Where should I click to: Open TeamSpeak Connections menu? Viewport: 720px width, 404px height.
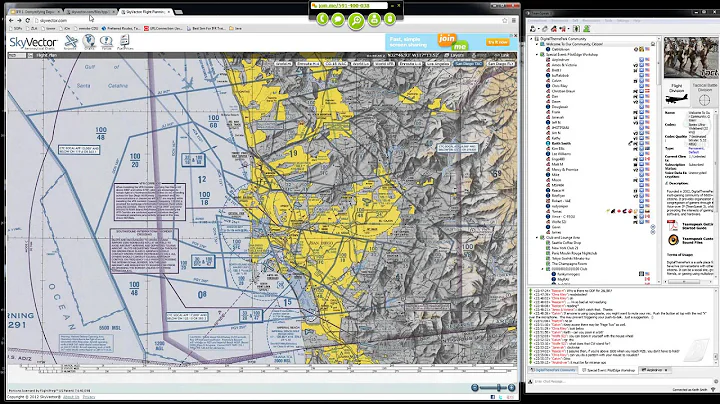(x=537, y=21)
